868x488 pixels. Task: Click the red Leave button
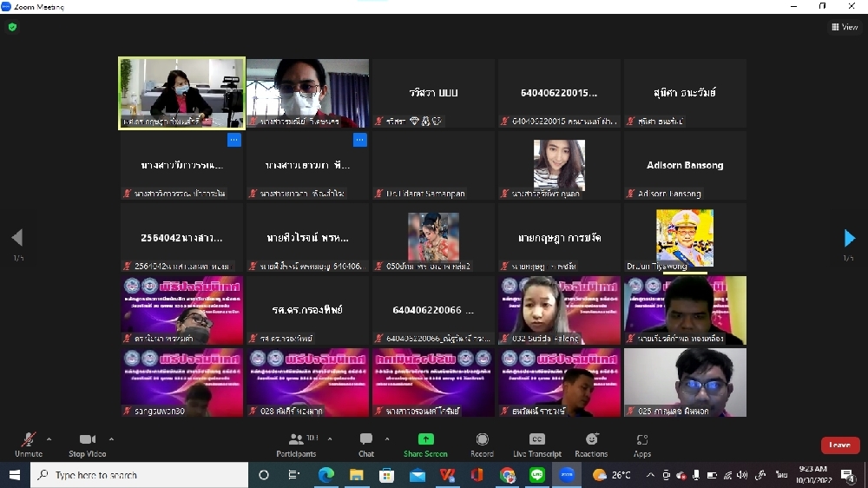pyautogui.click(x=839, y=445)
